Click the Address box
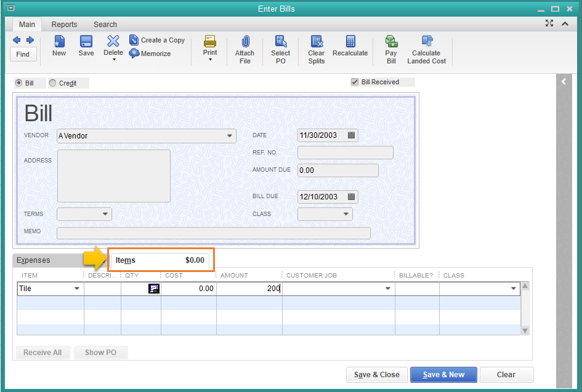 coord(113,176)
